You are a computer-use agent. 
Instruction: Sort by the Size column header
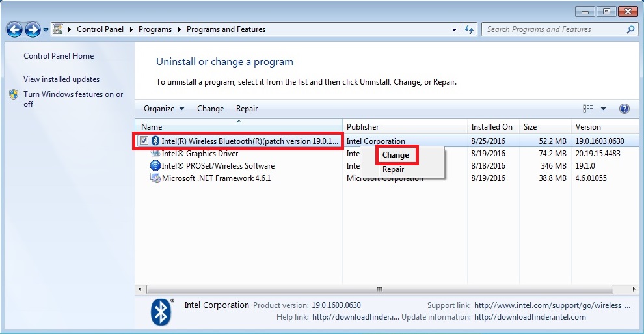coord(545,126)
